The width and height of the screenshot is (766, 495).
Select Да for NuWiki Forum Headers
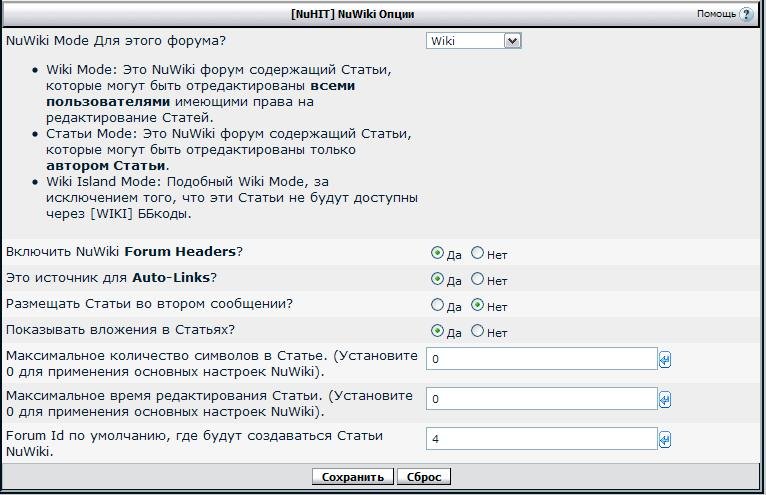pos(437,253)
